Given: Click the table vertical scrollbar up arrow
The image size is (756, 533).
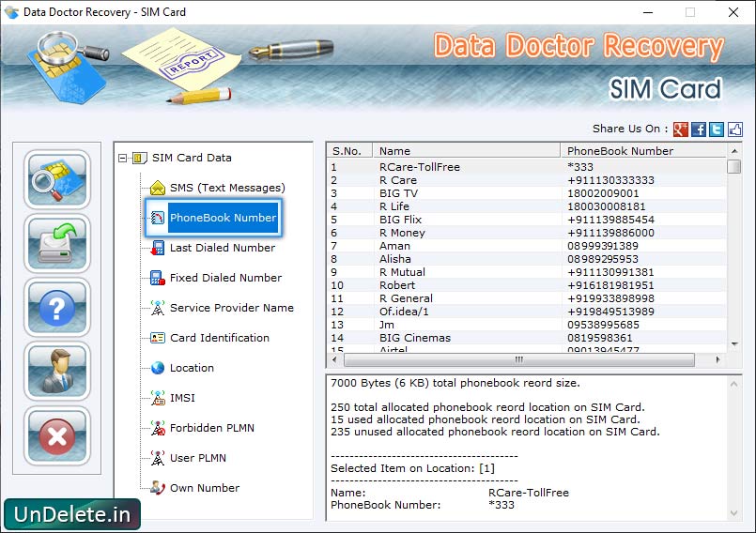Looking at the screenshot, I should coord(734,151).
